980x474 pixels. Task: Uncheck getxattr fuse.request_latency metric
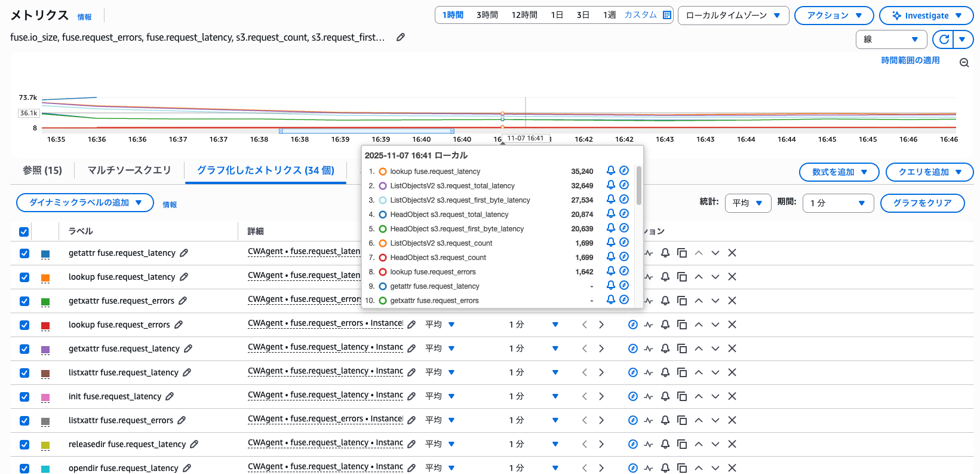pos(24,348)
